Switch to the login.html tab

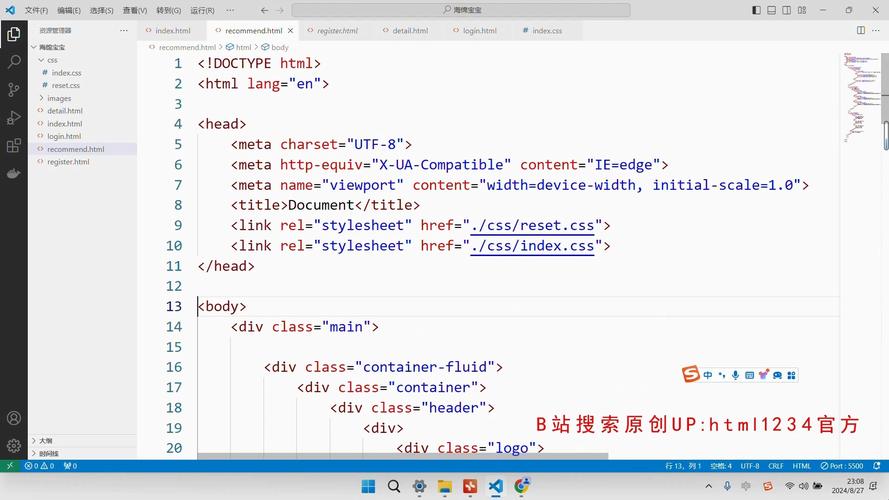pos(480,31)
